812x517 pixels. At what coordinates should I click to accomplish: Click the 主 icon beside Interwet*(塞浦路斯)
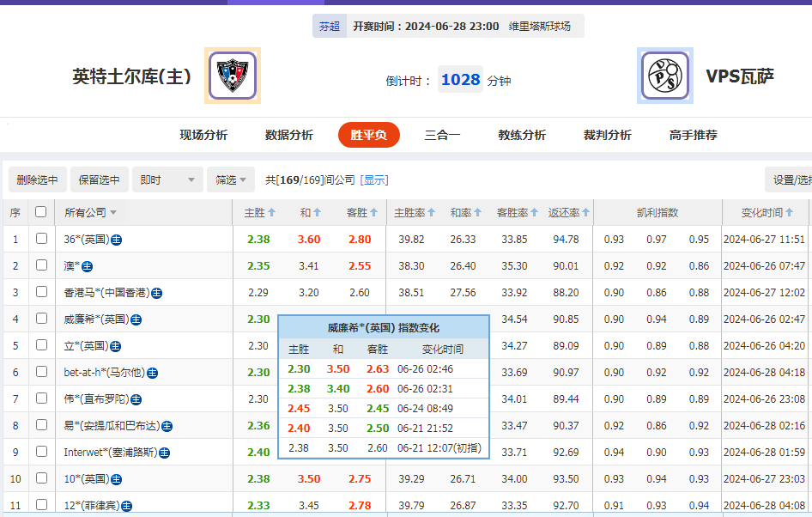[x=164, y=450]
